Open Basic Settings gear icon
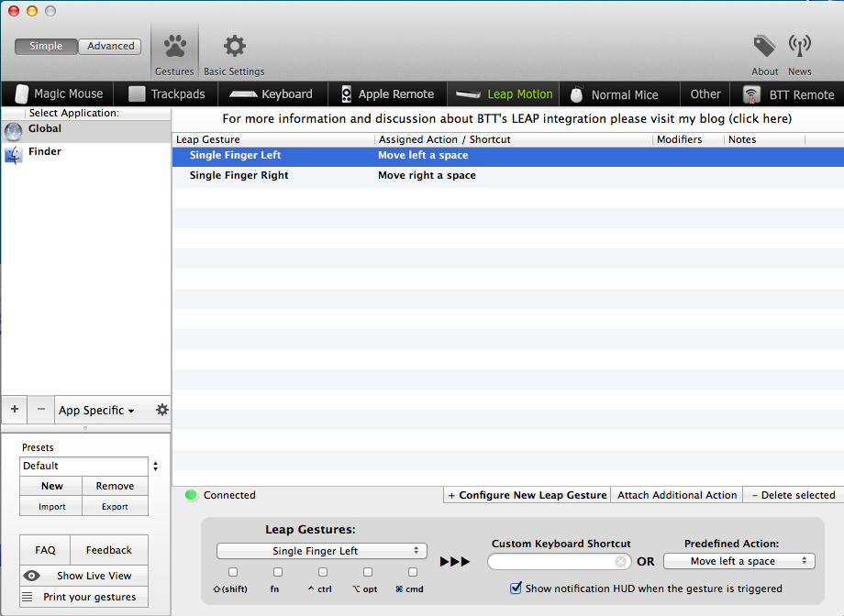The height and width of the screenshot is (616, 844). (x=234, y=48)
